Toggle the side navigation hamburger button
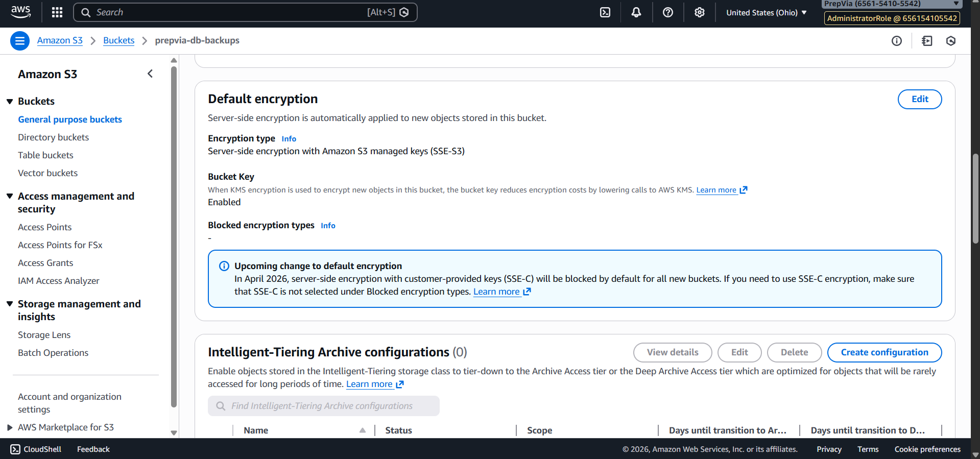Screen dimensions: 980x459 click(x=20, y=41)
